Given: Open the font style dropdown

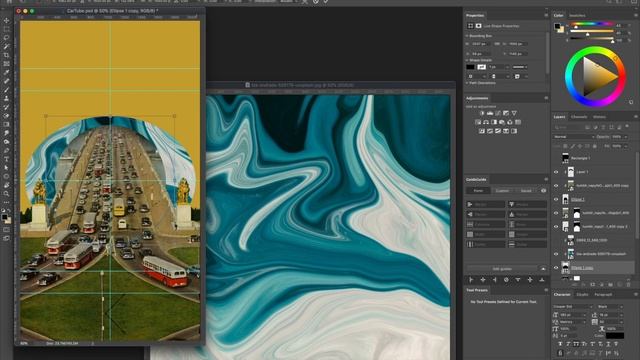Looking at the screenshot, I should (x=609, y=307).
